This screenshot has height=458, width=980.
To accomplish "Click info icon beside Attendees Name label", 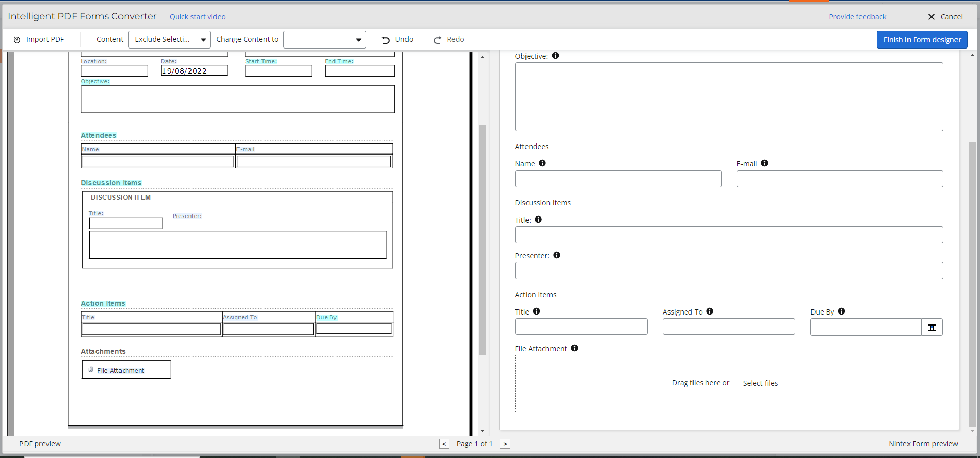I will [542, 163].
